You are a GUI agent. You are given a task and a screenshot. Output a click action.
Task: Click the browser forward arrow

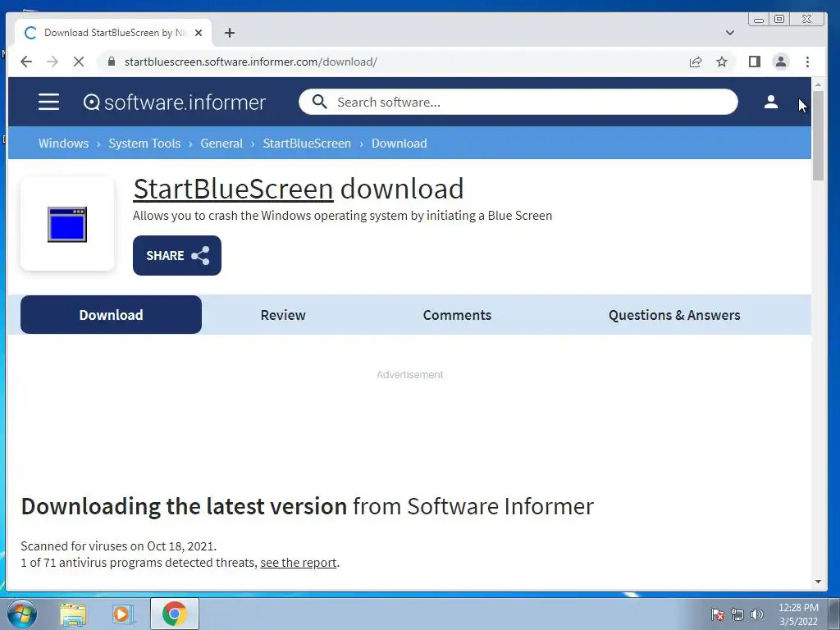pos(52,62)
